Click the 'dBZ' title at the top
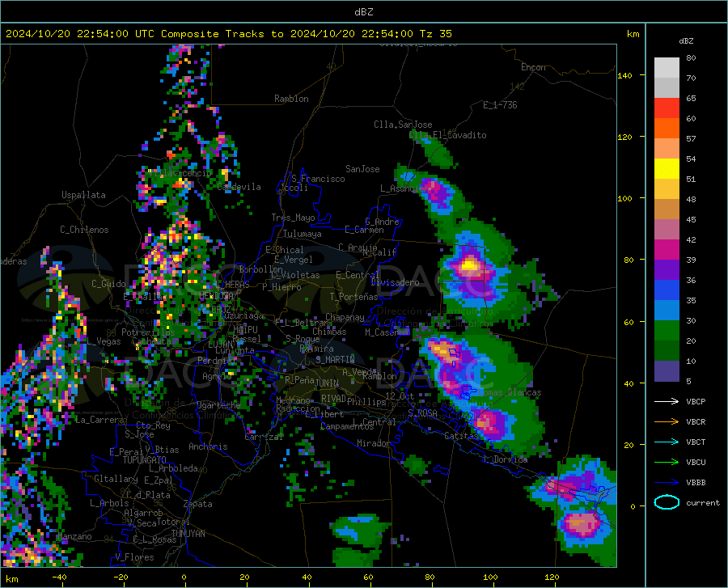Image resolution: width=728 pixels, height=588 pixels. (x=363, y=12)
